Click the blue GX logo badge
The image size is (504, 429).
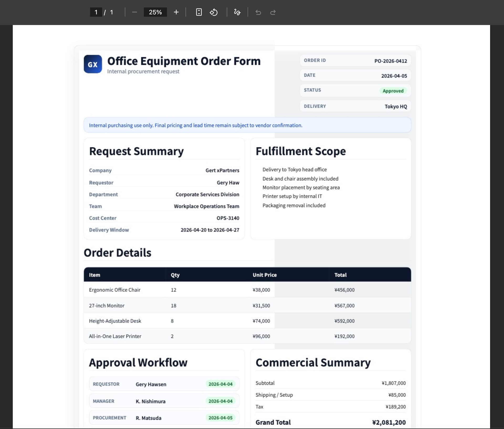93,64
